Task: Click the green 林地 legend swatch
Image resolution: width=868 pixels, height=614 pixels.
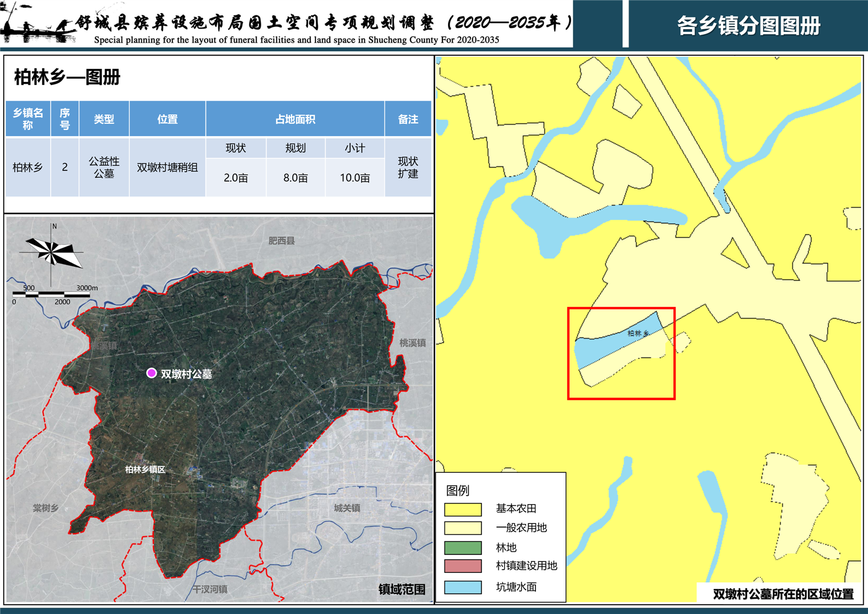Action: [463, 548]
